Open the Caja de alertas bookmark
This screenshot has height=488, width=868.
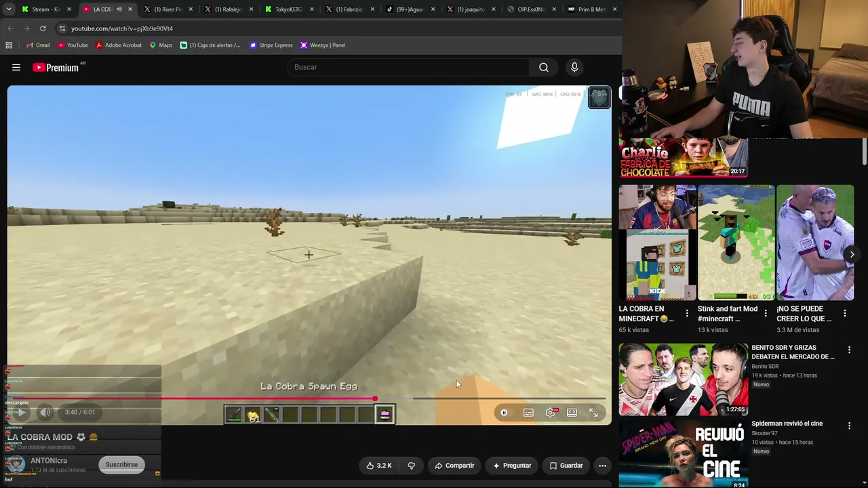tap(210, 45)
